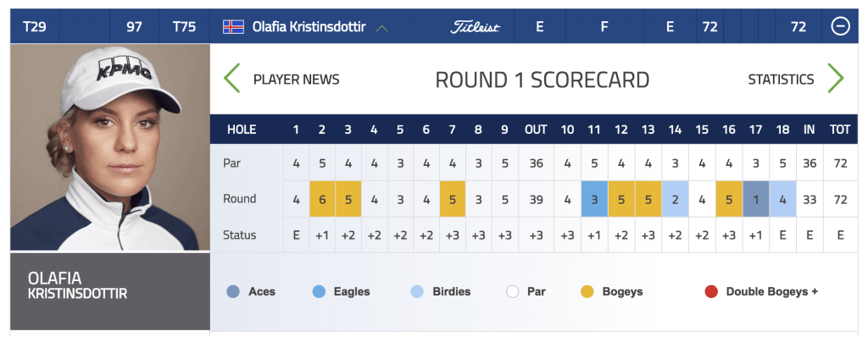Click the Birdies legend dot

417,291
